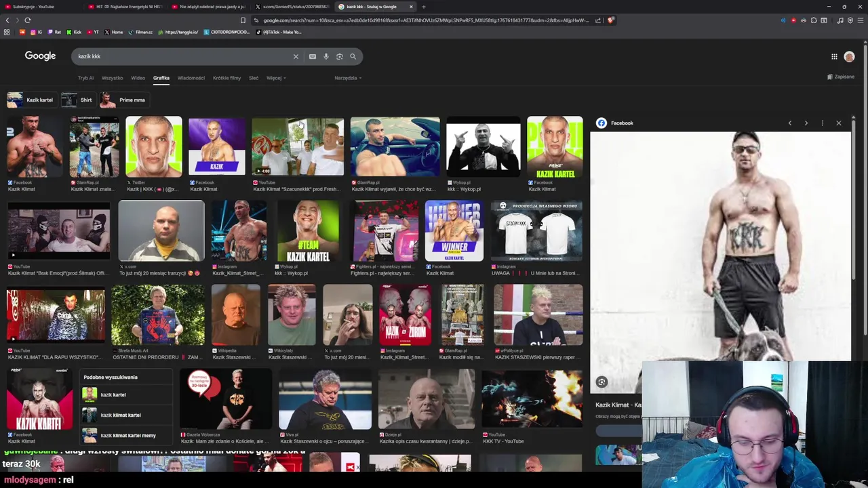Open the YT bookmark
The height and width of the screenshot is (488, 868).
[x=93, y=32]
